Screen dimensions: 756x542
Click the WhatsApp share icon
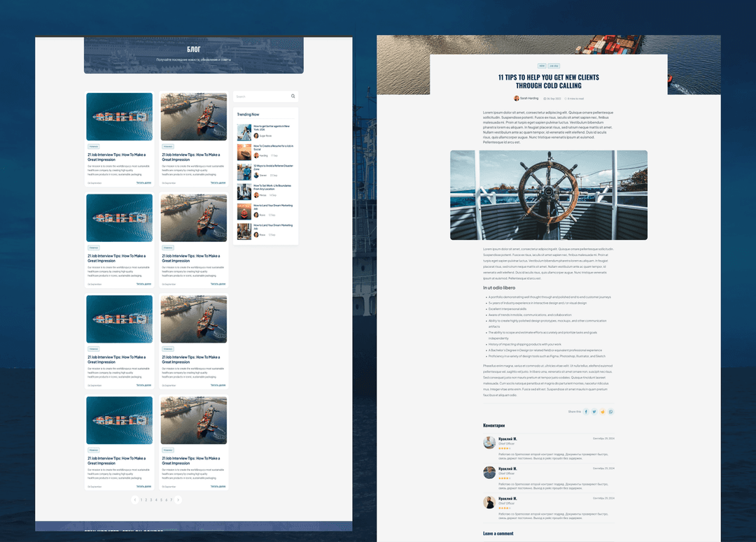pos(611,412)
